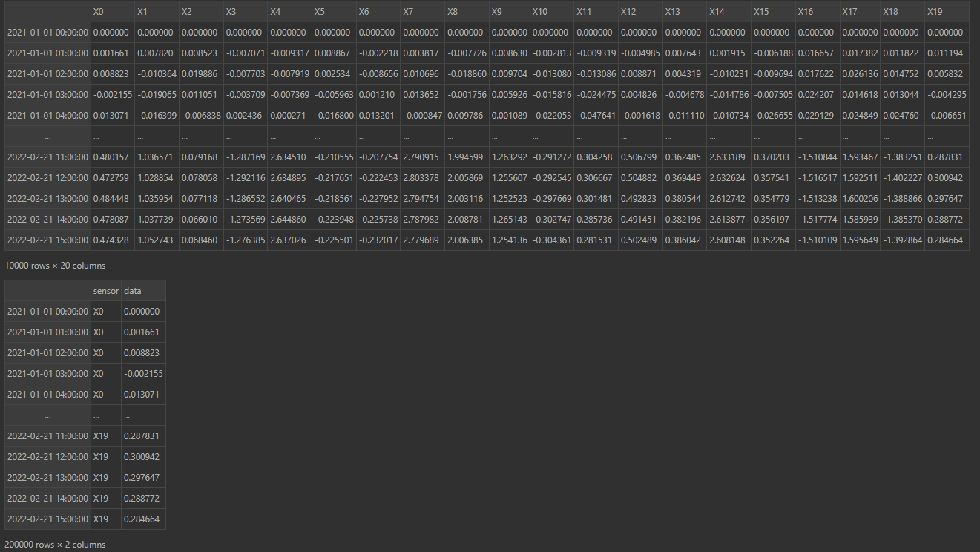Click the cell with value 0.304258
980x552 pixels.
(596, 157)
